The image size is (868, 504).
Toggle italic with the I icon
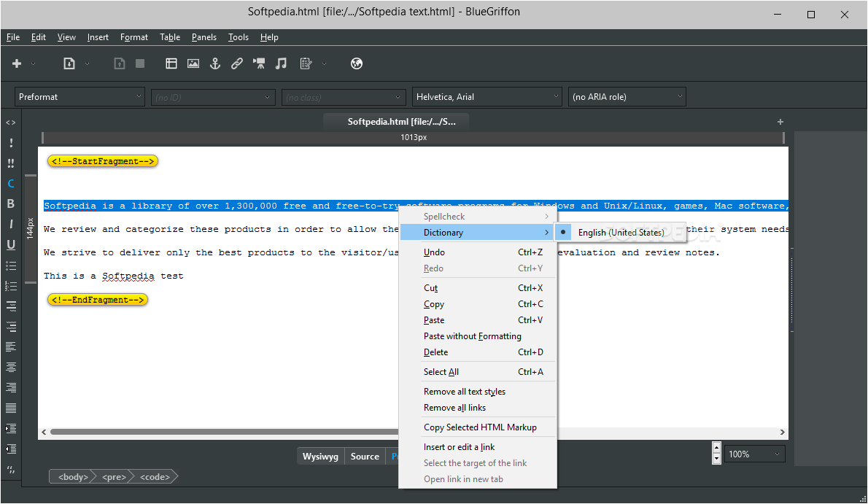click(10, 225)
